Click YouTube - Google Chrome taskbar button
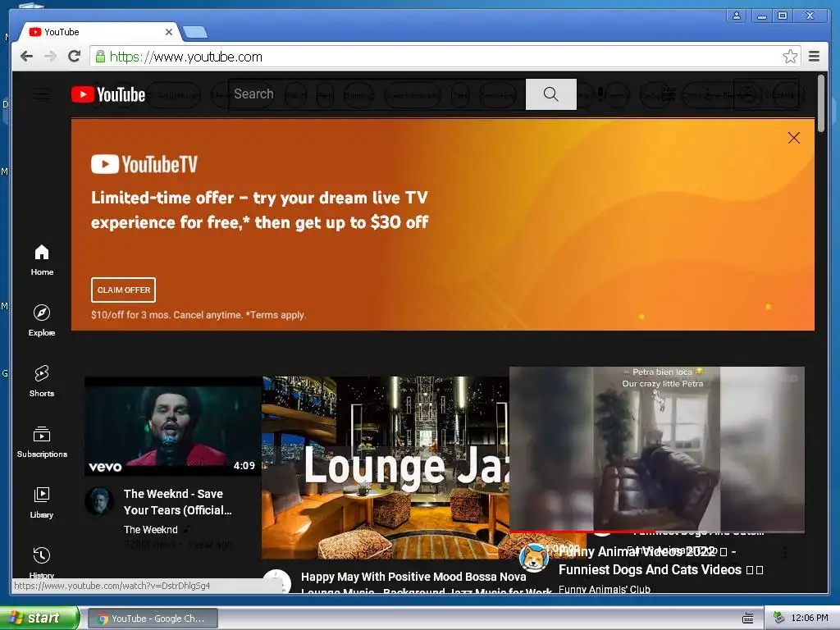 [153, 619]
